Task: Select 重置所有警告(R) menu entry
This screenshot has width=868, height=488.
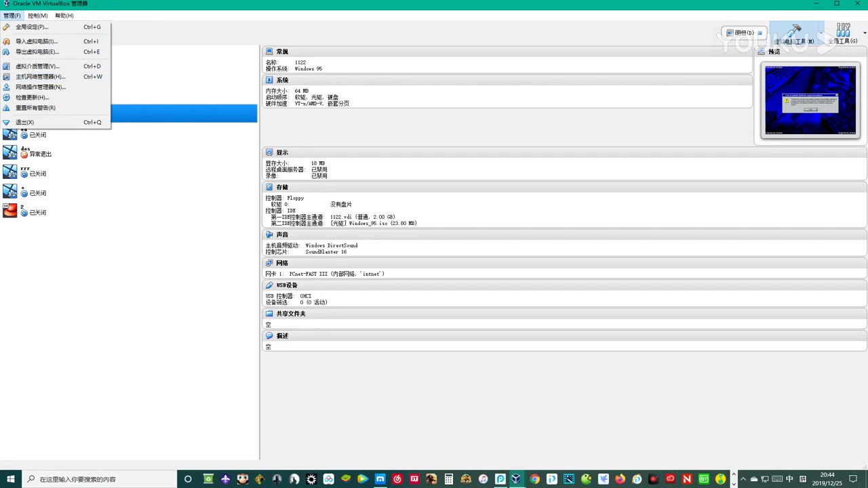Action: pos(54,108)
